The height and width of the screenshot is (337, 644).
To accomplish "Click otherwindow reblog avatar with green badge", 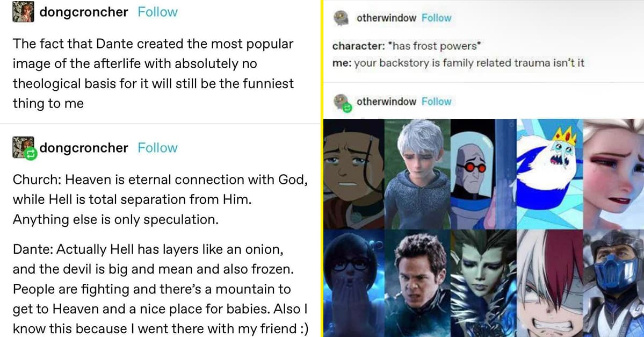I will point(342,102).
